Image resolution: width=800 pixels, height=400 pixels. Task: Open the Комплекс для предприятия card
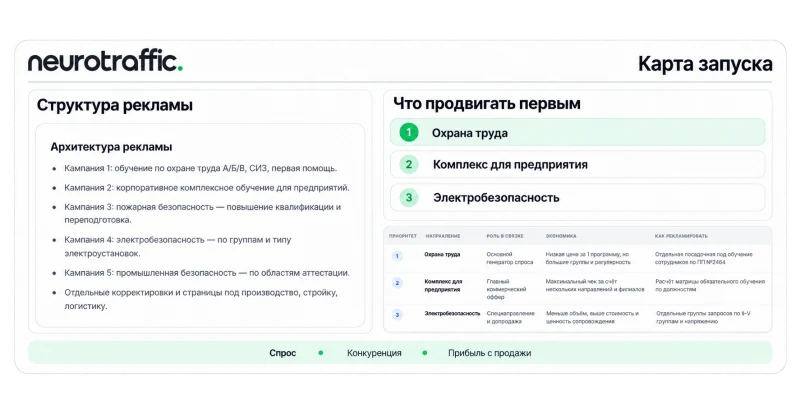pyautogui.click(x=578, y=165)
